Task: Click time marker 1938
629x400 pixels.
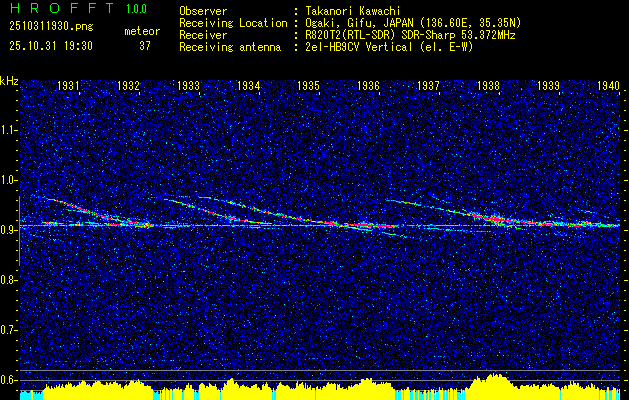Action: click(488, 85)
